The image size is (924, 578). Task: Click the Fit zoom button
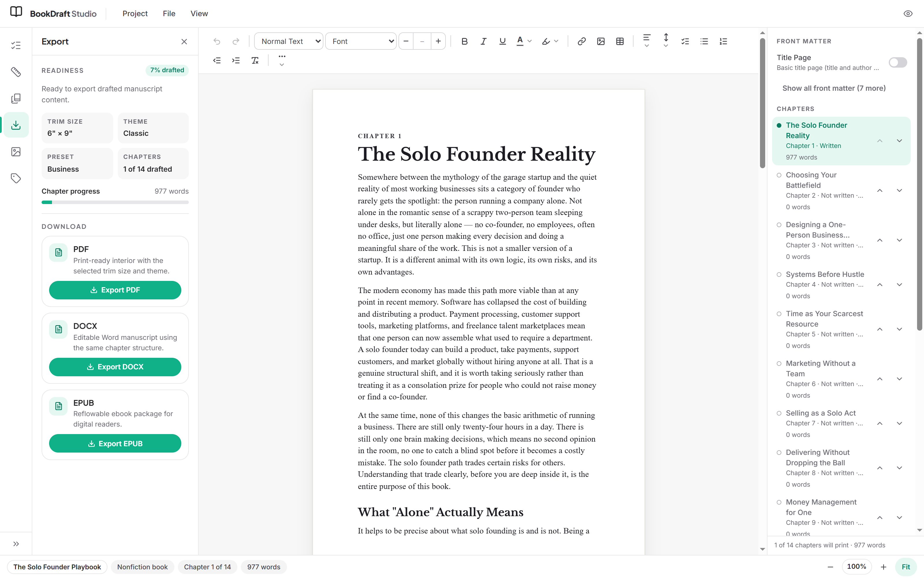906,567
